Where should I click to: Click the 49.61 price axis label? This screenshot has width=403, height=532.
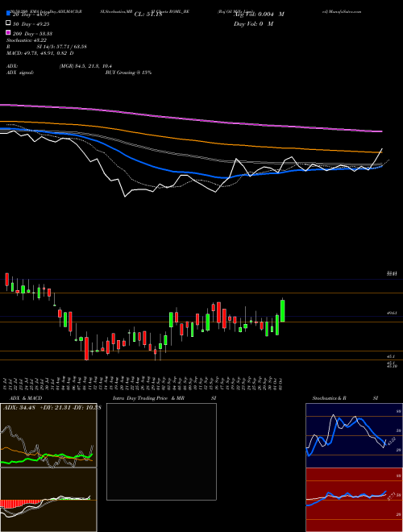[392, 314]
